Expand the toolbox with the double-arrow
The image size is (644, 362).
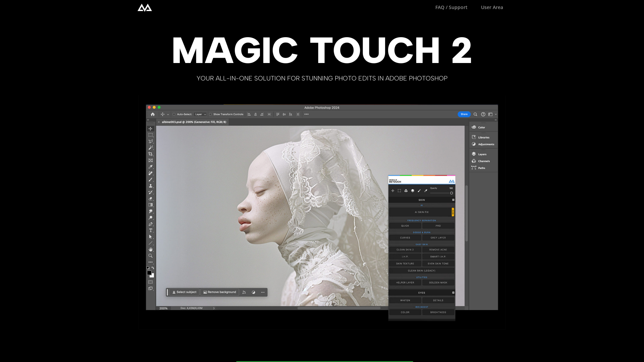[x=148, y=120]
